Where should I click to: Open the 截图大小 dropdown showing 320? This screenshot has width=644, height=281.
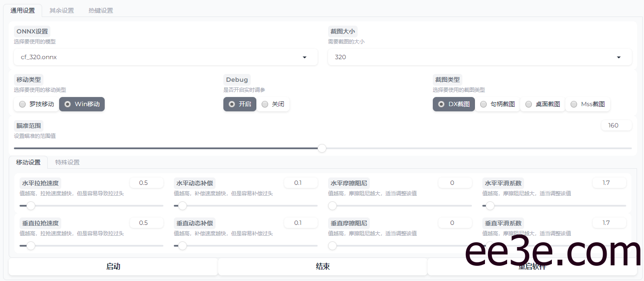(480, 57)
